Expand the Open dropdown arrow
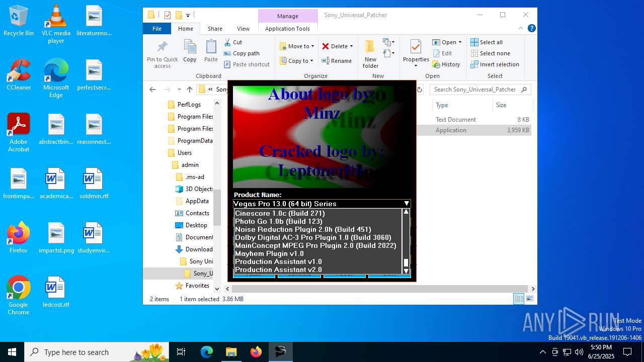This screenshot has width=644, height=362. click(x=459, y=42)
